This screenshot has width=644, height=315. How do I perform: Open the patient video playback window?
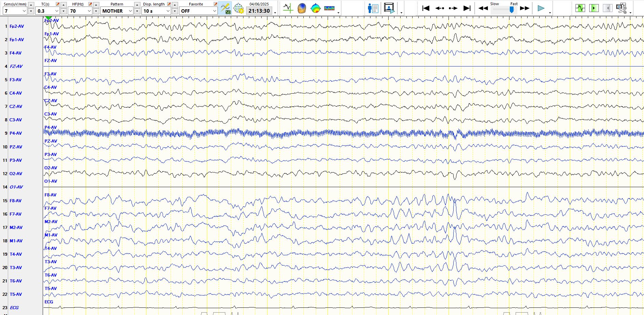click(389, 8)
